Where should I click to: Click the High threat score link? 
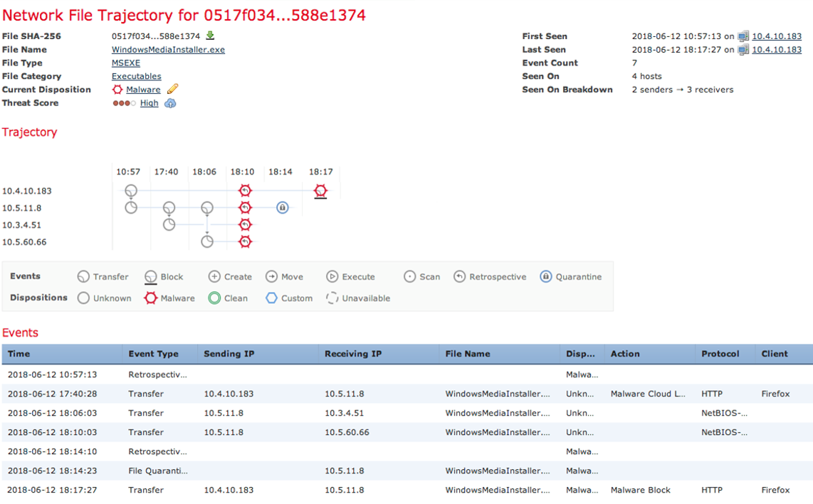click(149, 103)
